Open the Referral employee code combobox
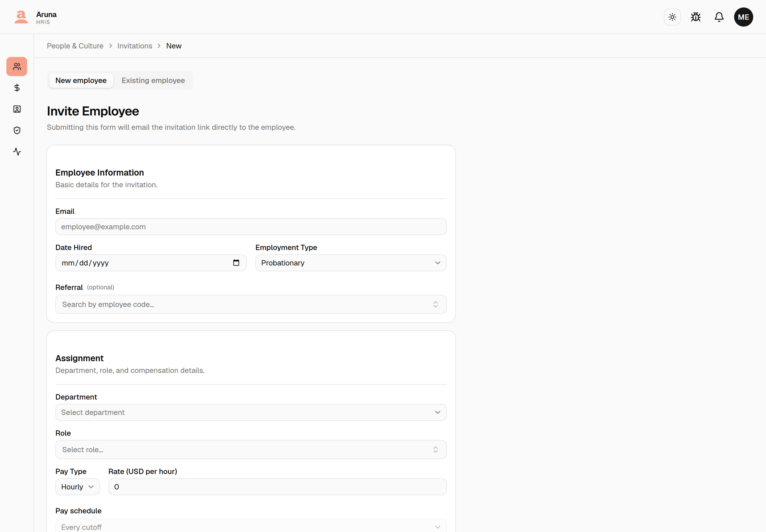766x532 pixels. [251, 304]
